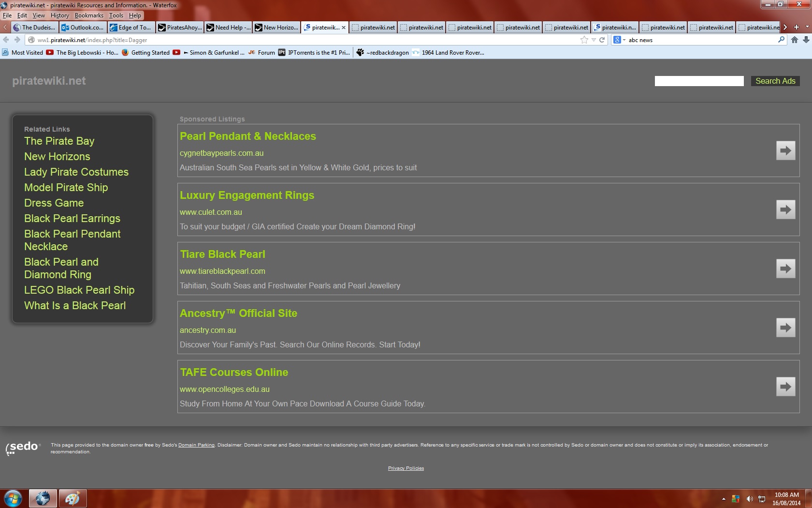Image resolution: width=812 pixels, height=508 pixels.
Task: Show hidden tray icons arrow
Action: [724, 499]
